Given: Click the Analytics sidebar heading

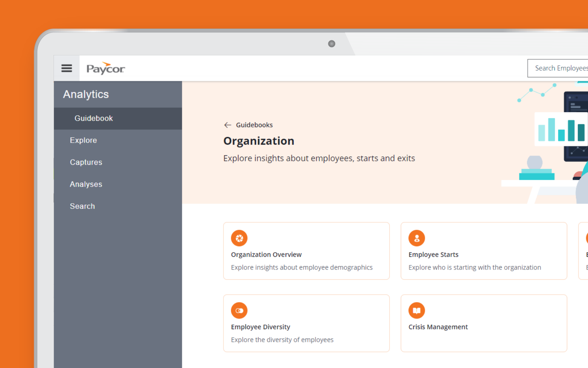Looking at the screenshot, I should coord(86,94).
